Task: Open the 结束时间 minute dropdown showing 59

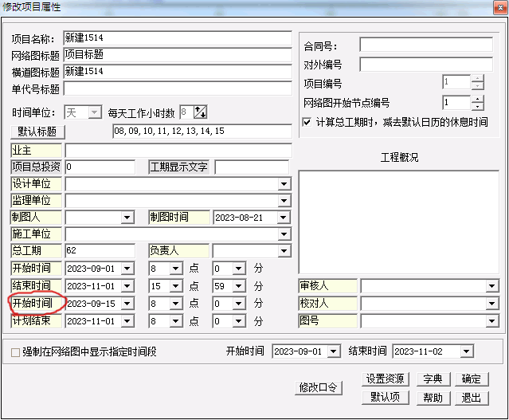Action: coord(239,286)
